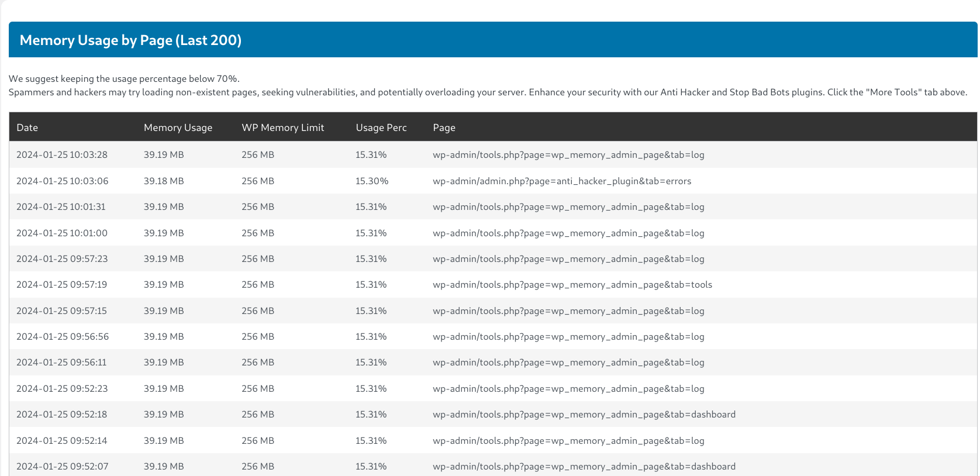The image size is (980, 476).
Task: Select the date 2024-01-25 09:56:11
Action: [x=61, y=363]
